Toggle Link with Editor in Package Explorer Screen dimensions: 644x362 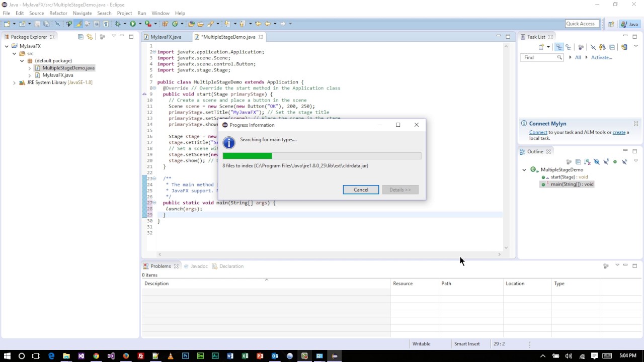click(x=90, y=37)
